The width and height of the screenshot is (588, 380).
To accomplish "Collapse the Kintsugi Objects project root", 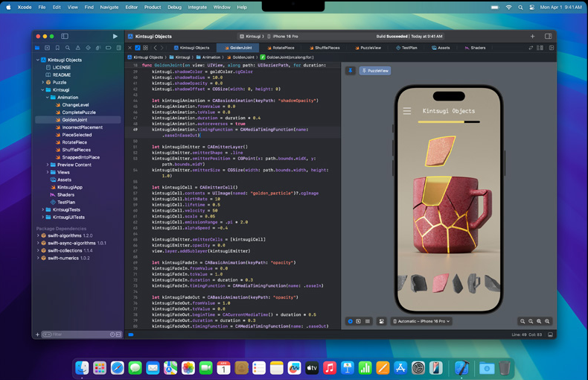I will 38,60.
